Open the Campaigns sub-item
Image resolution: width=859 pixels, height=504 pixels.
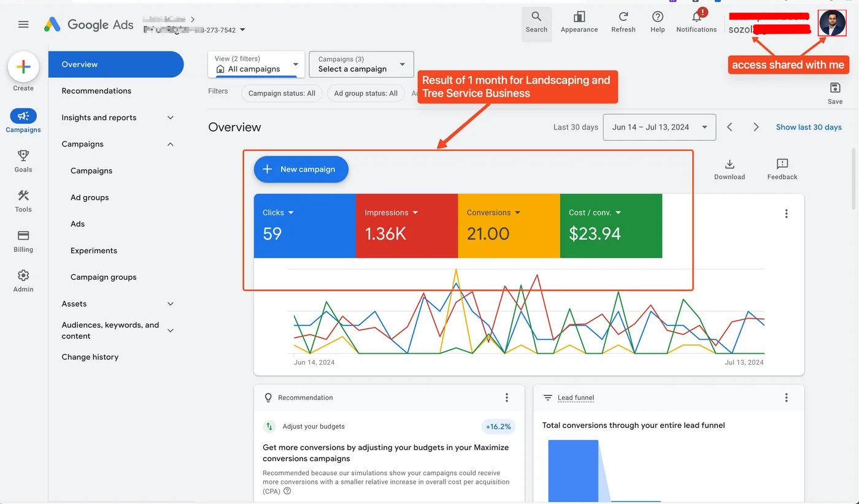pos(91,171)
